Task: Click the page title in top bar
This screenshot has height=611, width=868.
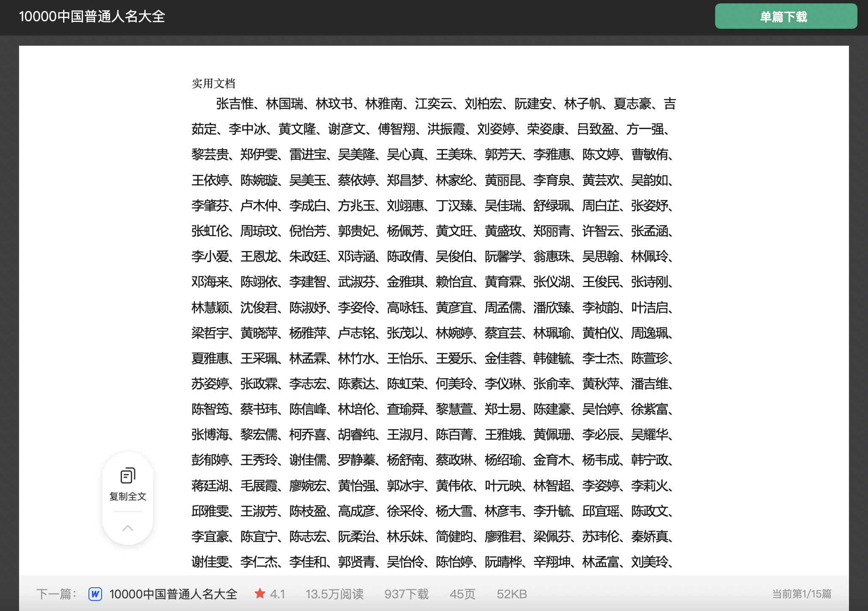Action: click(92, 17)
